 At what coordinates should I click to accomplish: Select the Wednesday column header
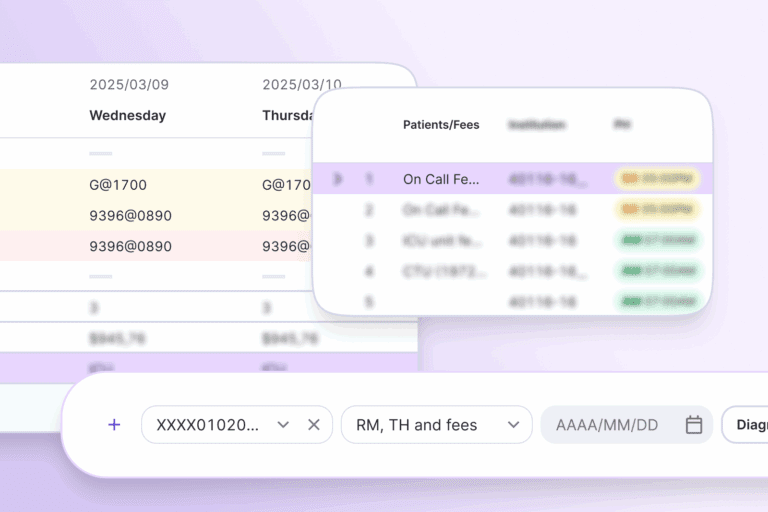point(128,116)
